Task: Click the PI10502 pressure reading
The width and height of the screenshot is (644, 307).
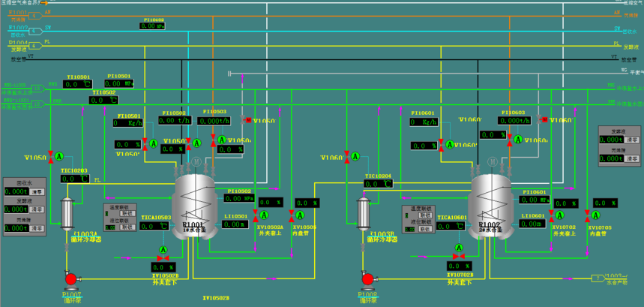Action: (x=239, y=198)
